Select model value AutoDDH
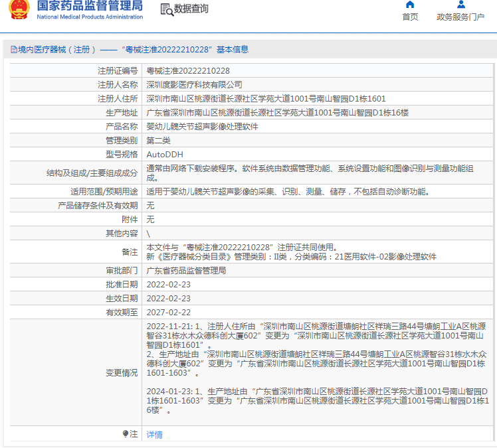Screen dimensions: 497x448 point(165,154)
